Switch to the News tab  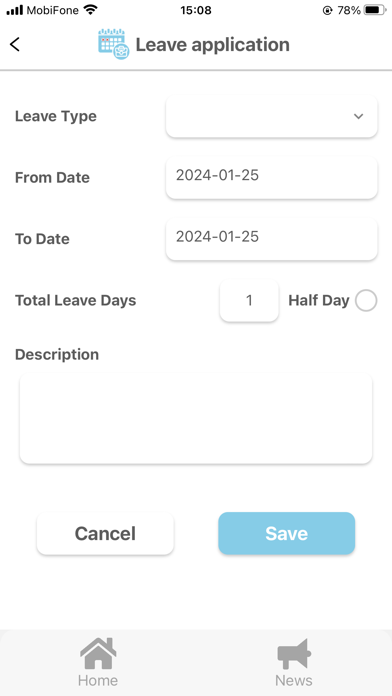[294, 662]
